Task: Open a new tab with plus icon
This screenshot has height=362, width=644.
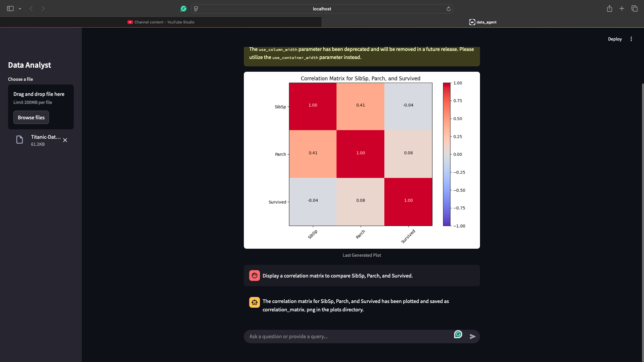Action: tap(622, 9)
